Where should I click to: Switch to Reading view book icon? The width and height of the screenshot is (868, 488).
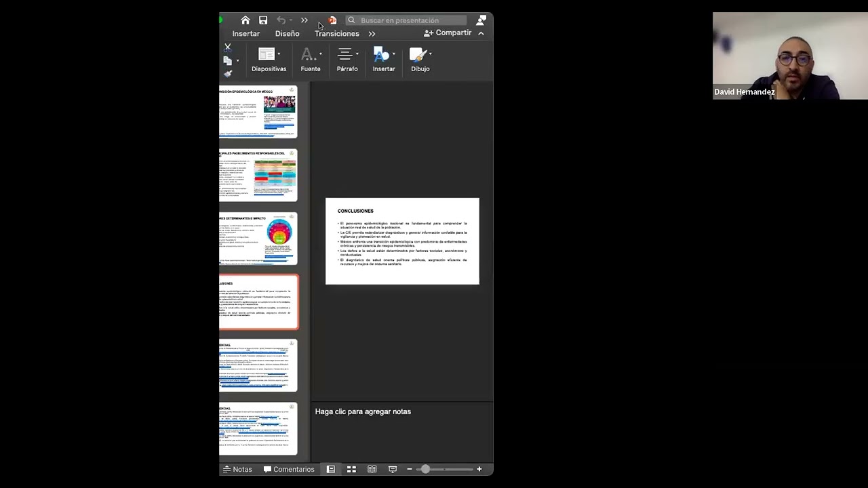[372, 469]
